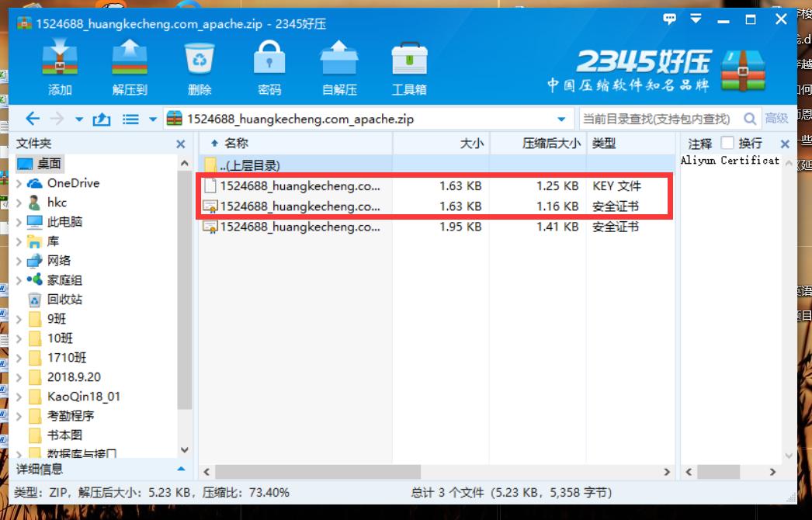
Task: Open the 工具箱 (Toolbox) panel
Action: coord(408,62)
